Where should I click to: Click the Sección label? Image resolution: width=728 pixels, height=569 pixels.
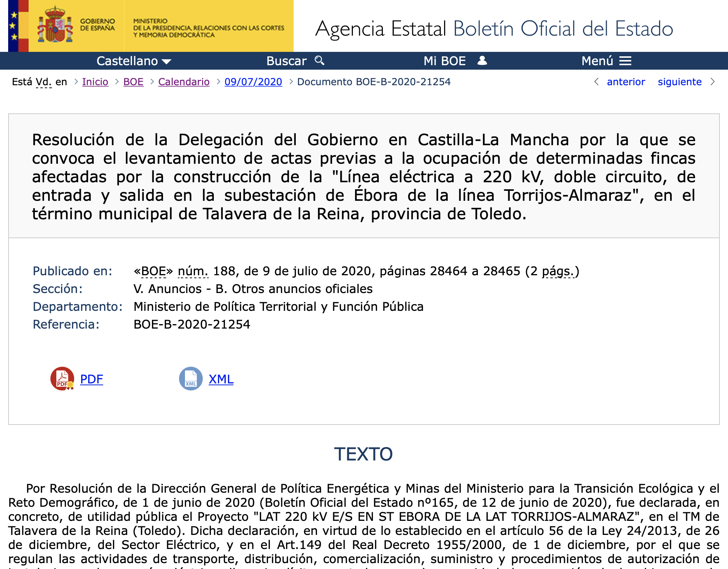click(x=58, y=289)
